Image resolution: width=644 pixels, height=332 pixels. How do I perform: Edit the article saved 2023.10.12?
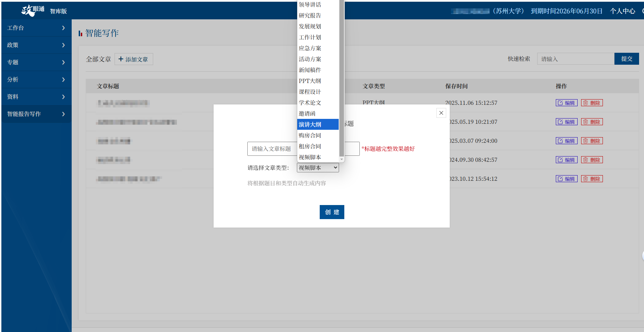coord(566,179)
